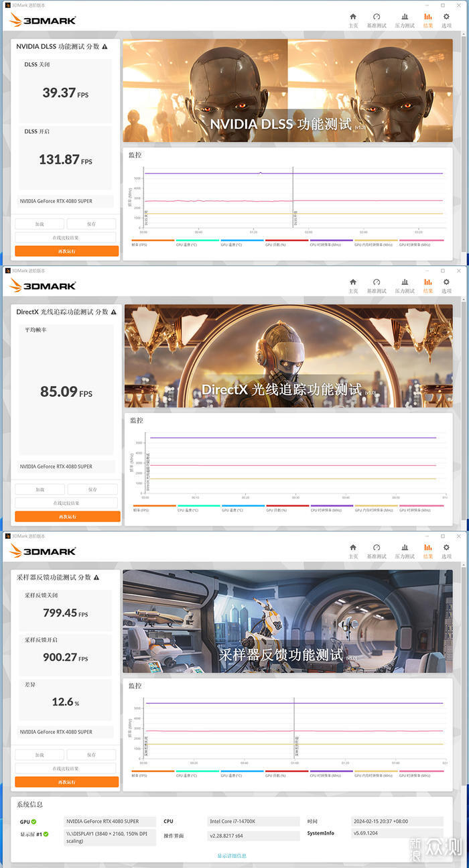Click the warning icon beside DirectX 光线追踪功能测试 分数

tap(113, 312)
